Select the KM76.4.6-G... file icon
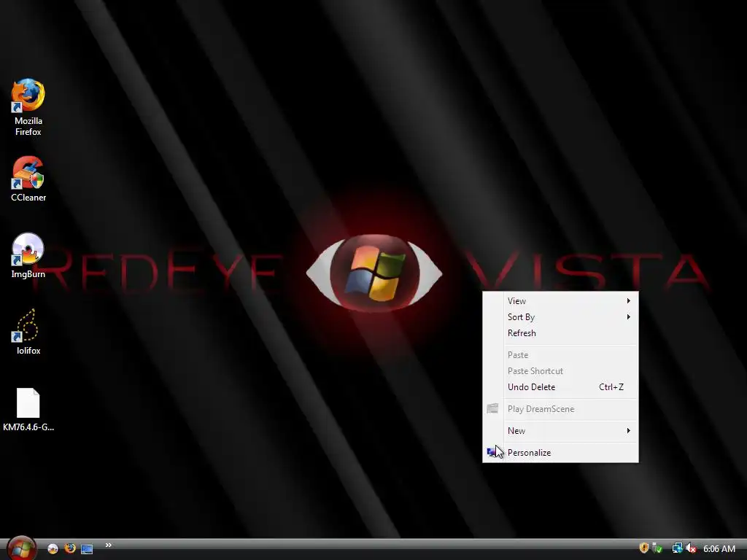 tap(28, 410)
